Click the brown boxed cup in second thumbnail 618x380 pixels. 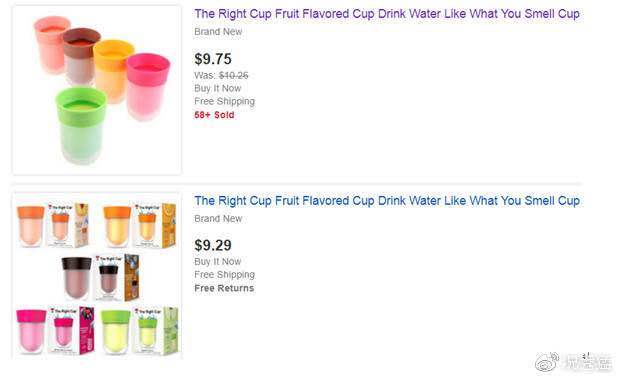point(117,277)
